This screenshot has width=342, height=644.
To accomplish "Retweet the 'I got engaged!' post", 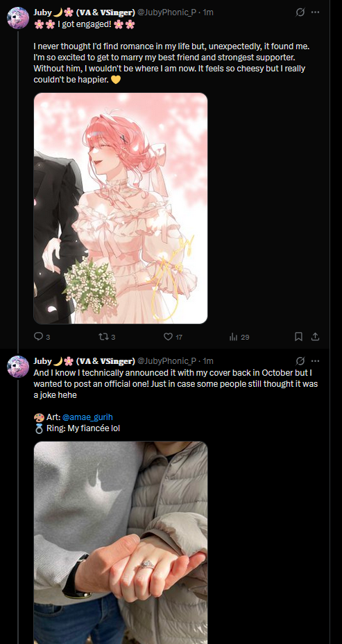I will click(x=107, y=337).
